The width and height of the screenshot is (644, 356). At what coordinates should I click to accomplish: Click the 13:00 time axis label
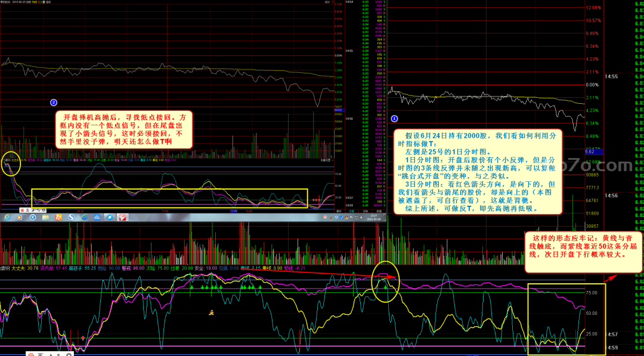pos(165,210)
